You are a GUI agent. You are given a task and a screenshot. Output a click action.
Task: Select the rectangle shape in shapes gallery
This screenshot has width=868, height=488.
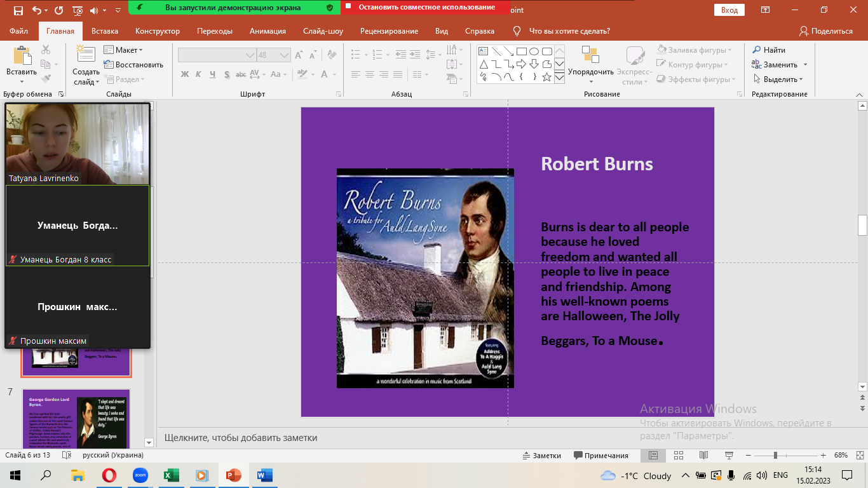[x=521, y=51]
